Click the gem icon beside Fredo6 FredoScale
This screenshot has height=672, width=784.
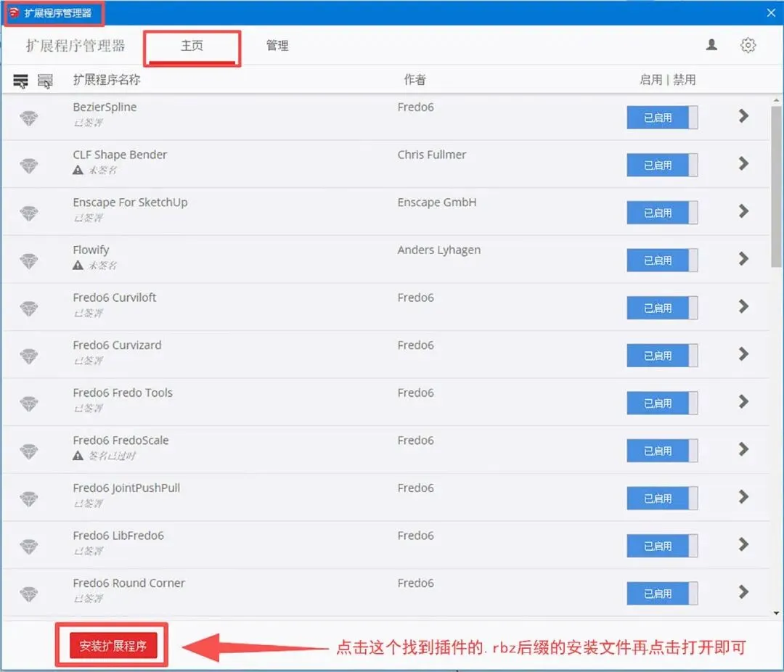[x=29, y=451]
